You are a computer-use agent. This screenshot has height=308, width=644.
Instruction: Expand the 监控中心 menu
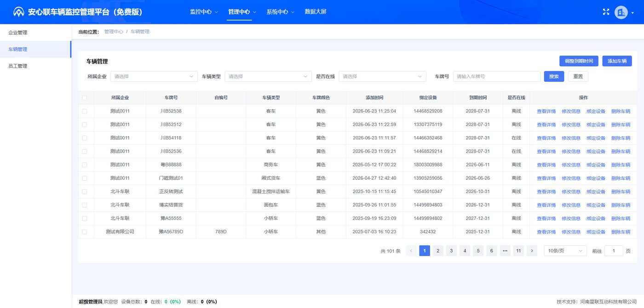point(204,12)
